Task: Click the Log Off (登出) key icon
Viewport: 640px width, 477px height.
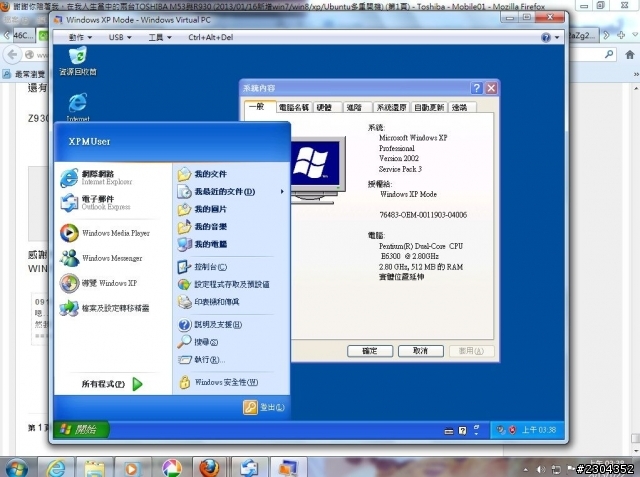Action: [x=250, y=407]
